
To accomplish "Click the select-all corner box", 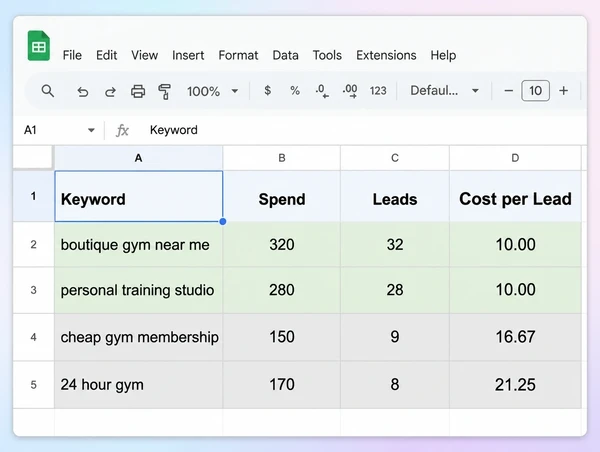I will click(33, 157).
